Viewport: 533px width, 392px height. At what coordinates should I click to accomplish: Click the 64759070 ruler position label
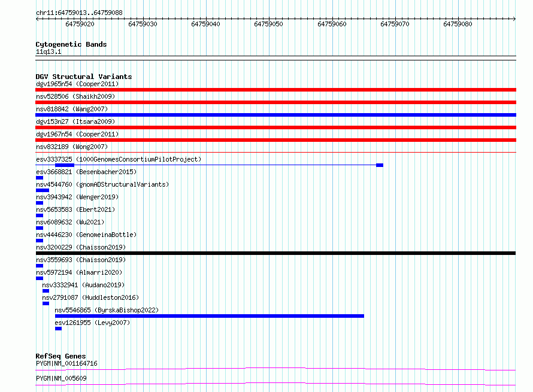point(395,24)
